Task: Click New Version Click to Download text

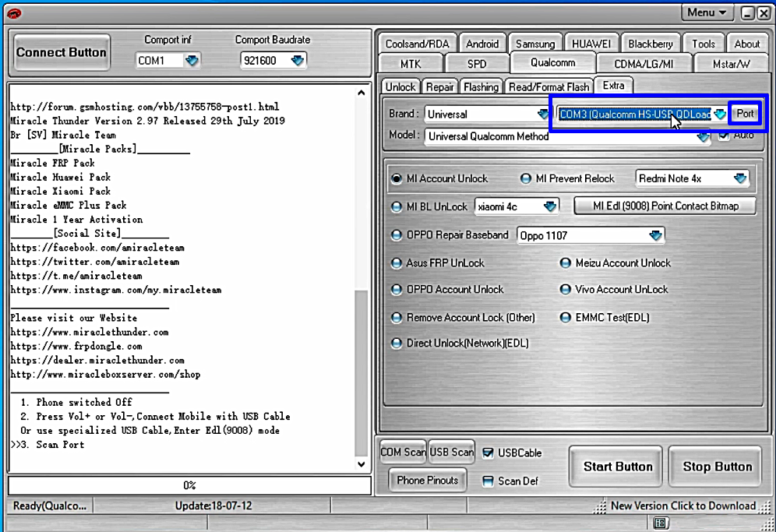Action: 683,506
